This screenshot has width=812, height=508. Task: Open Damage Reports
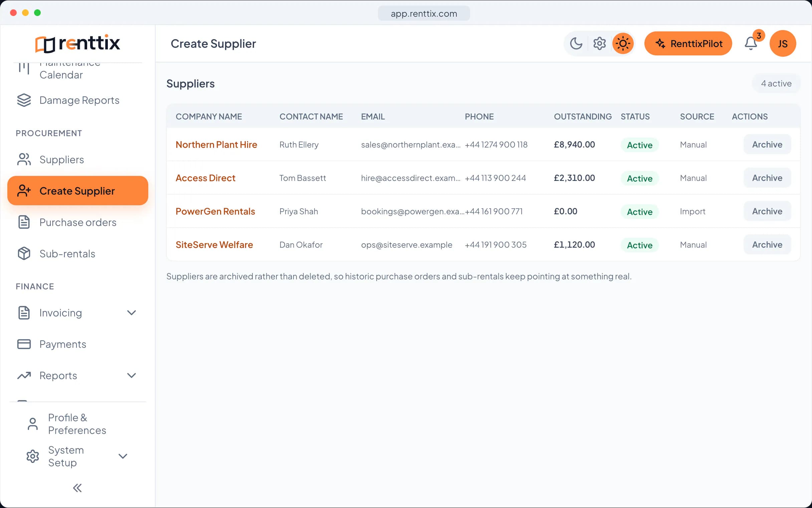[x=78, y=100]
